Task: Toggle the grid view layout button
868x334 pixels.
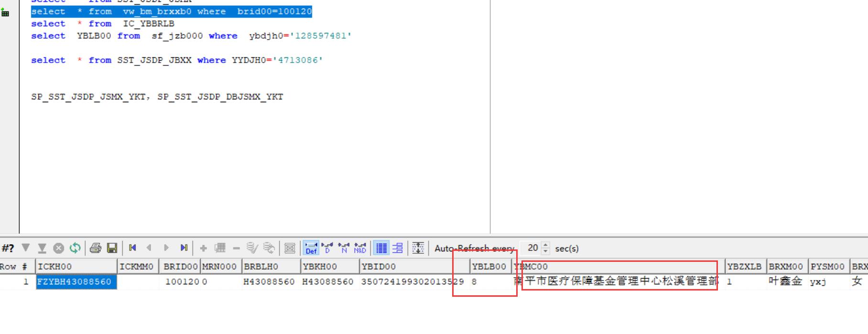Action: (381, 248)
